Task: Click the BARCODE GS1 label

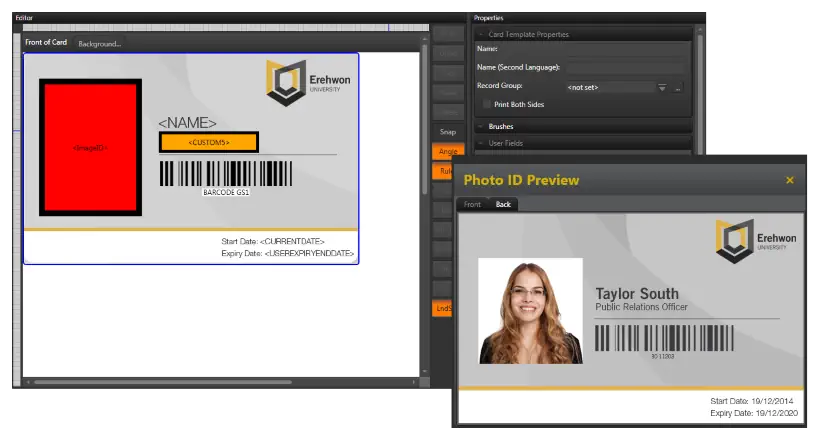Action: click(x=226, y=193)
